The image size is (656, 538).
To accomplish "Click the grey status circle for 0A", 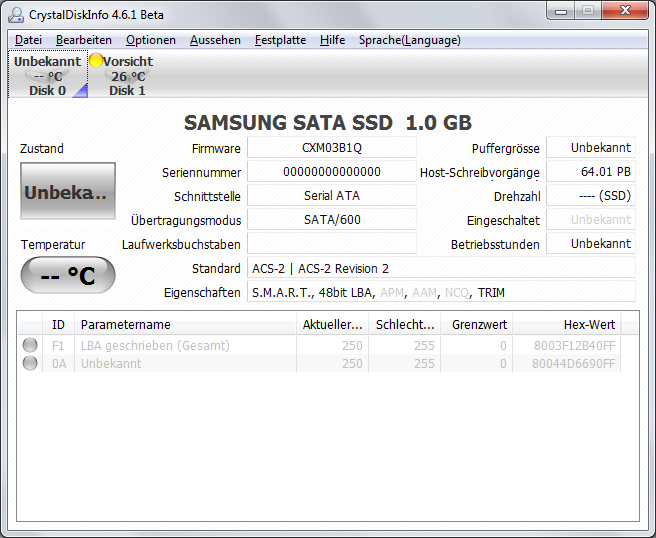I will tap(30, 363).
